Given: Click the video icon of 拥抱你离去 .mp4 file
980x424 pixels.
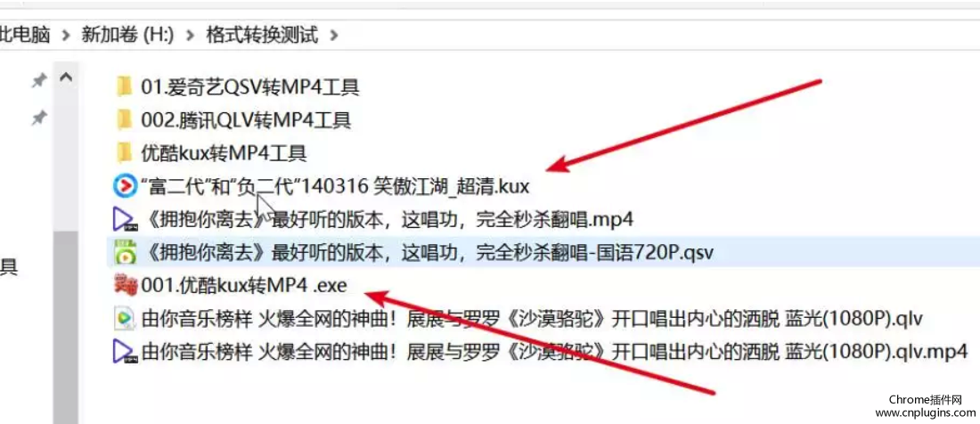Looking at the screenshot, I should (x=125, y=219).
